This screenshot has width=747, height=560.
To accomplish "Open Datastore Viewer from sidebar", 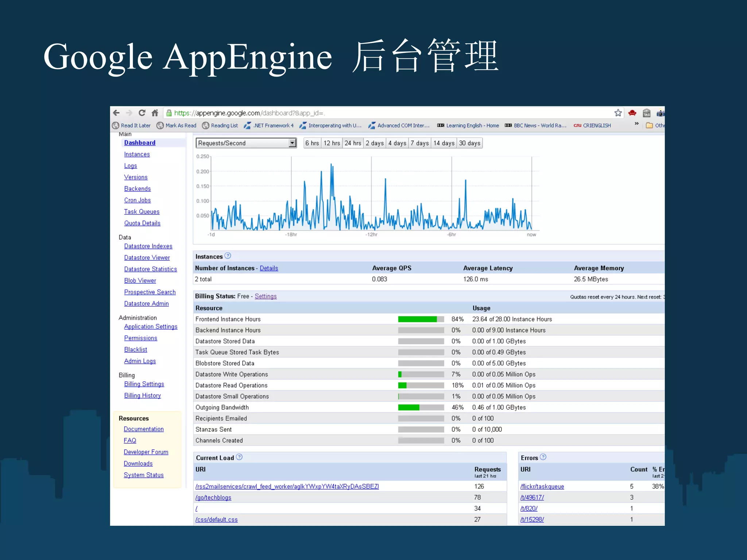I will click(147, 258).
